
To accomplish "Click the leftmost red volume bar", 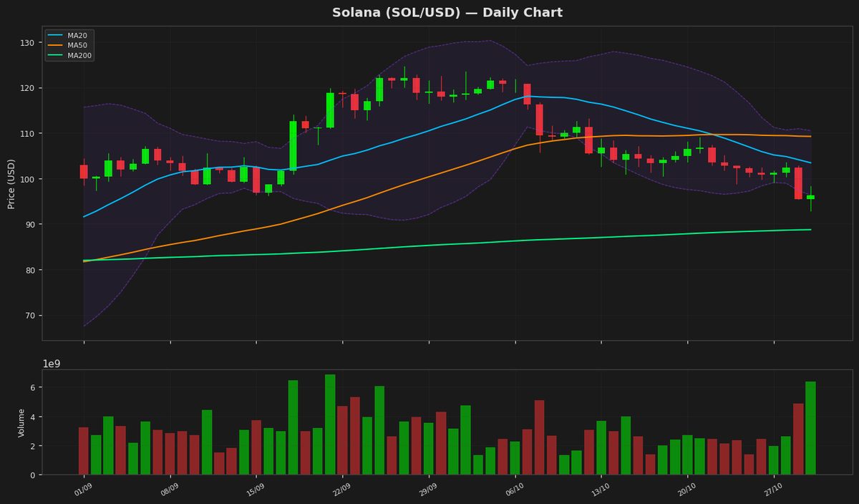I will coord(84,451).
